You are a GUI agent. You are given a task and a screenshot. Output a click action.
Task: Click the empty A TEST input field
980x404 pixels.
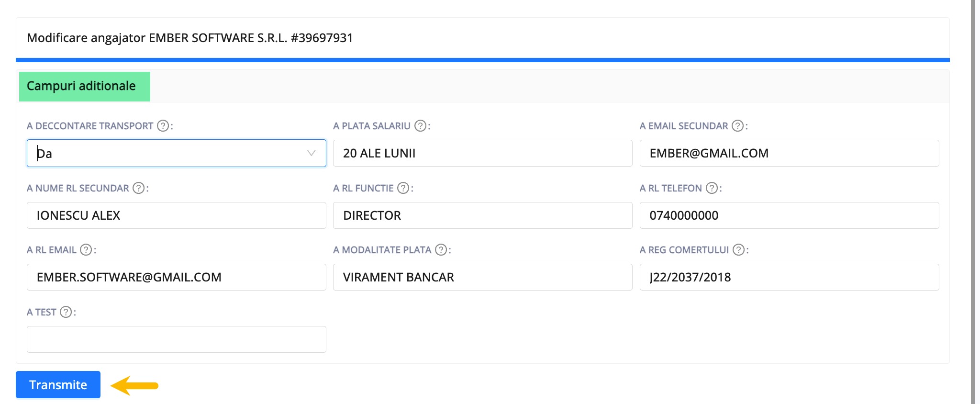[x=177, y=339]
